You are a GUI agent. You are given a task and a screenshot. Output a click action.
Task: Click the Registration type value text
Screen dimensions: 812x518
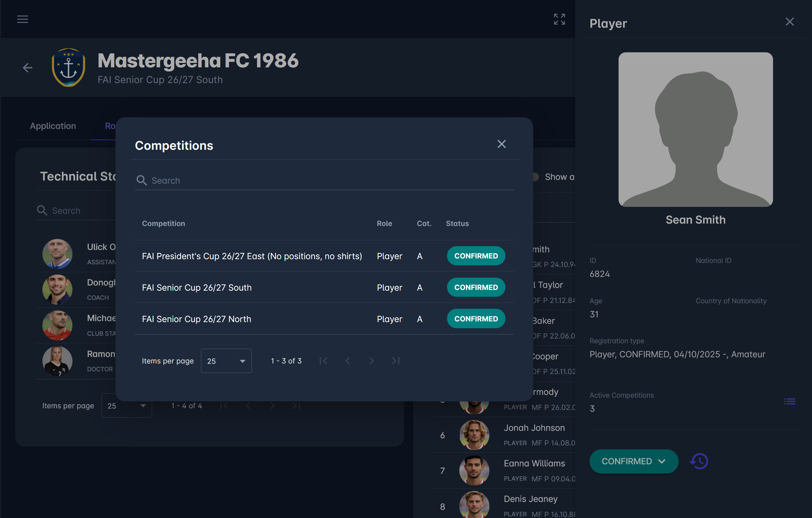point(677,354)
